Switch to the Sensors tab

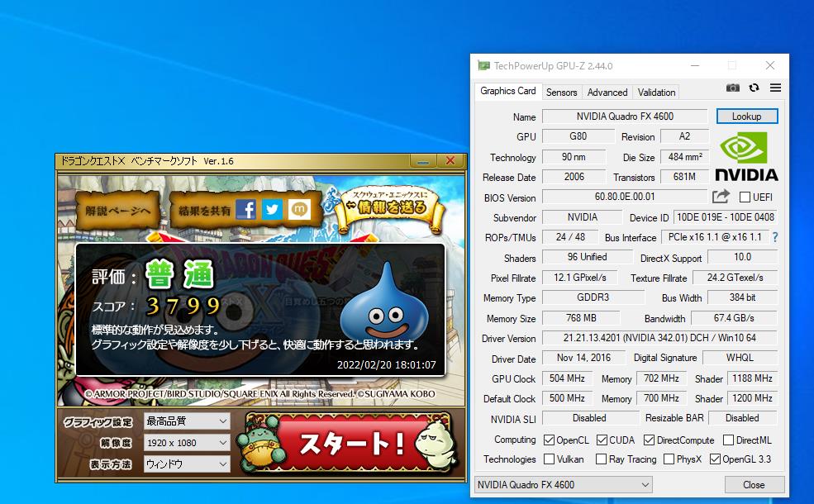tap(562, 93)
